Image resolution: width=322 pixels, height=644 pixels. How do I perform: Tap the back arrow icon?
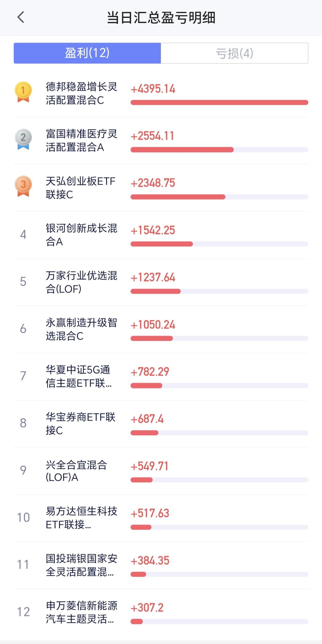pos(21,17)
